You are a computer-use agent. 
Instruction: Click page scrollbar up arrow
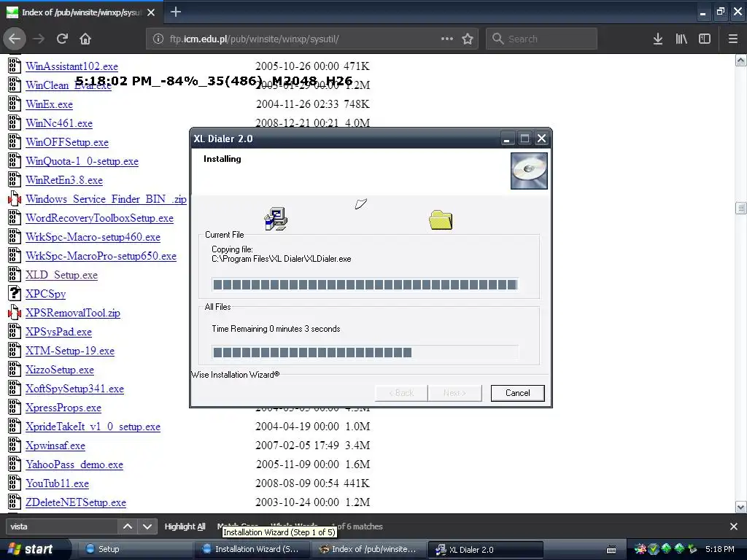[x=741, y=60]
